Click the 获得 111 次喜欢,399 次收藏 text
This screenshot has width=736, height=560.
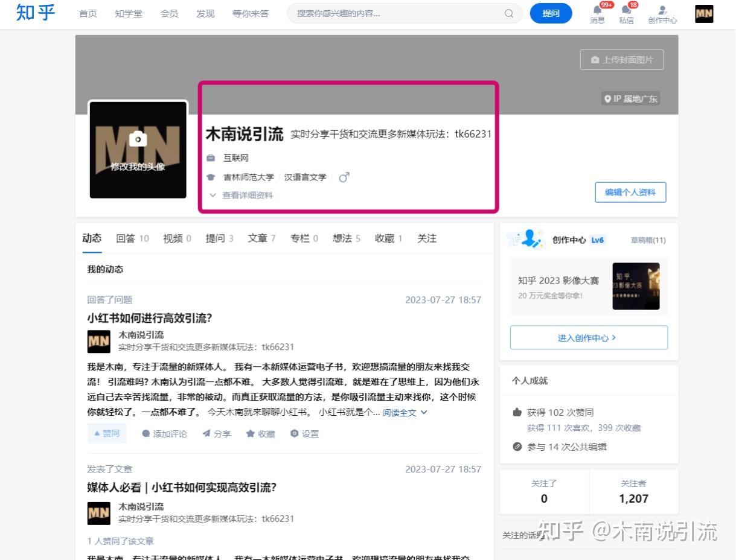[x=584, y=428]
